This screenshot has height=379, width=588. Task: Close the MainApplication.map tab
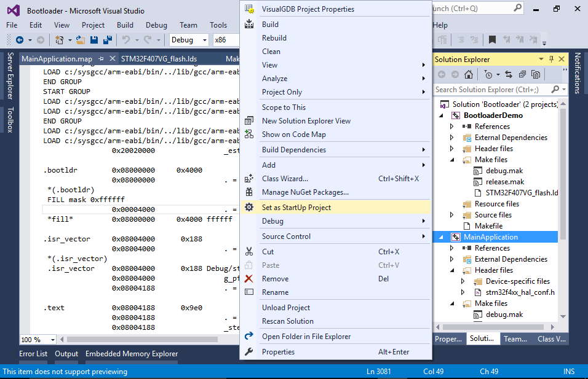[x=112, y=59]
